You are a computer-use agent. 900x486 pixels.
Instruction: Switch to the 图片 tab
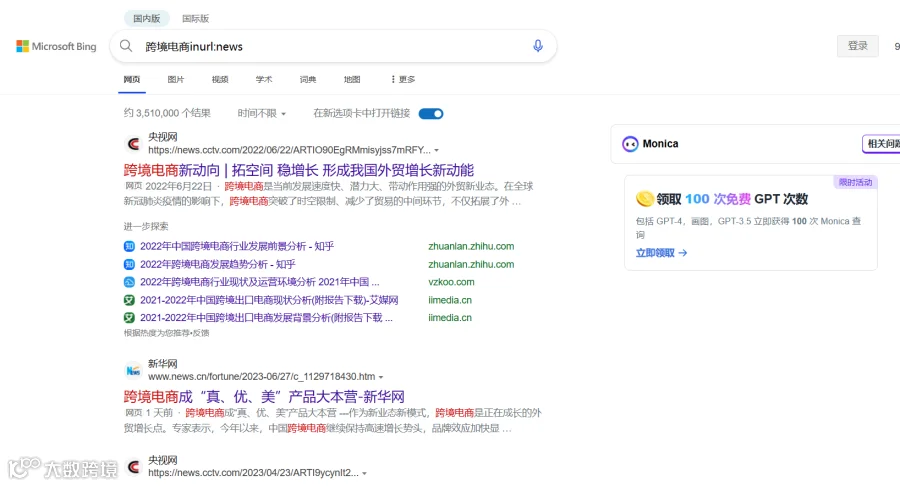(176, 79)
